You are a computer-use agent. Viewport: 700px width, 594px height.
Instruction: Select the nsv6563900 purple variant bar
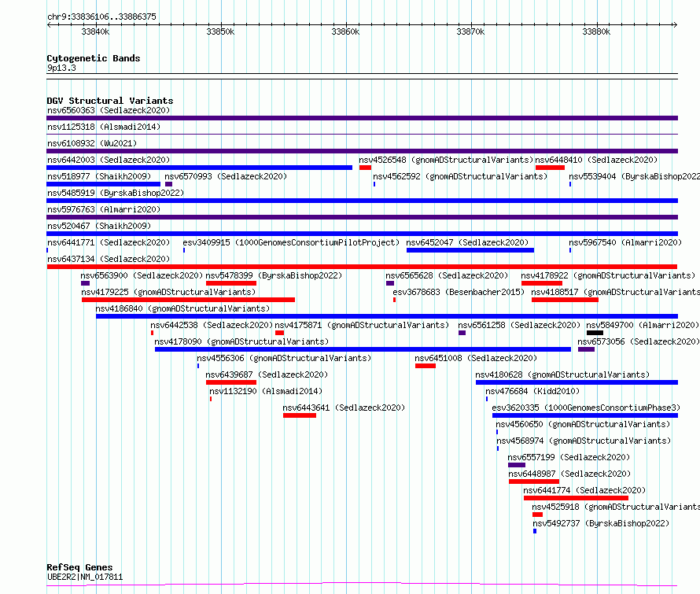85,283
